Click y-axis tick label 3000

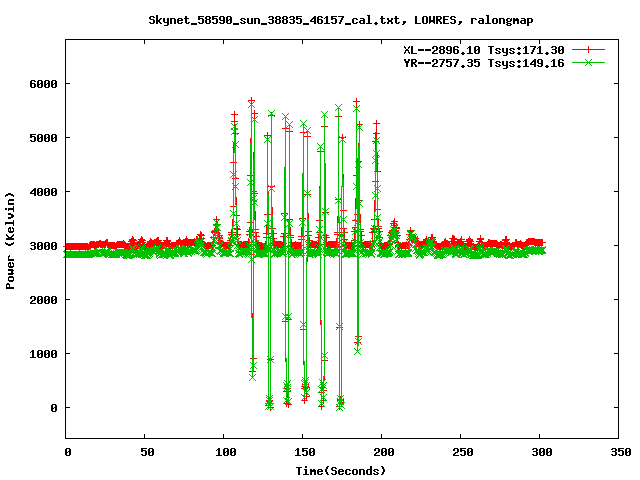click(x=43, y=246)
